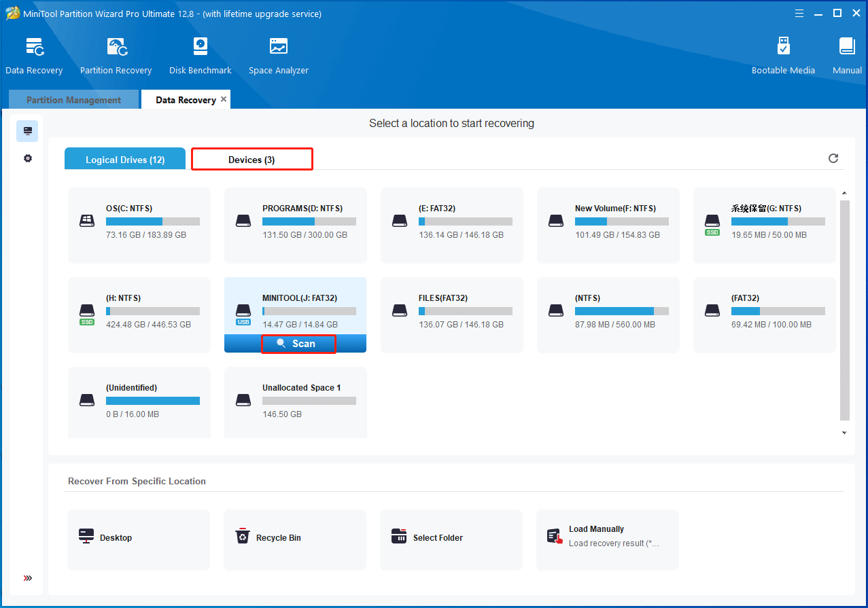Image resolution: width=868 pixels, height=608 pixels.
Task: Select the (NTFS) 560.00 MB partition
Action: (x=608, y=315)
